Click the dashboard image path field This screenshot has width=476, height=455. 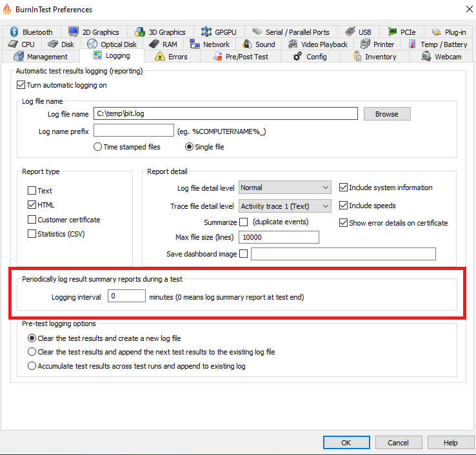pos(343,254)
